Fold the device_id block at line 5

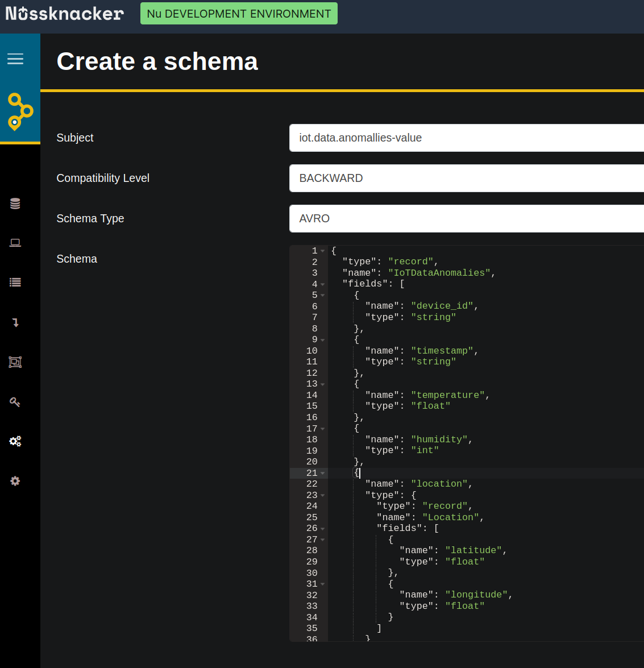point(323,295)
